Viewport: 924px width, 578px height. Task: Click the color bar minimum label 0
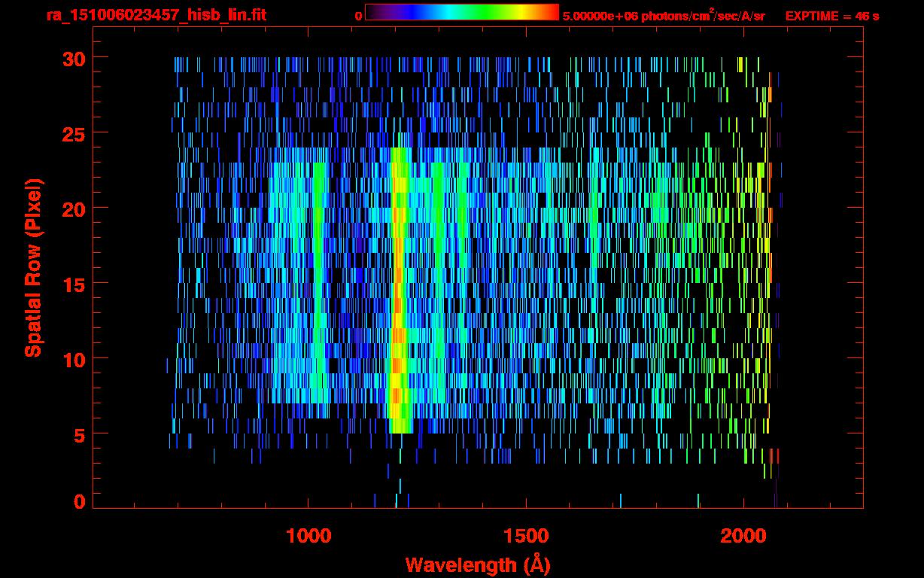click(358, 16)
